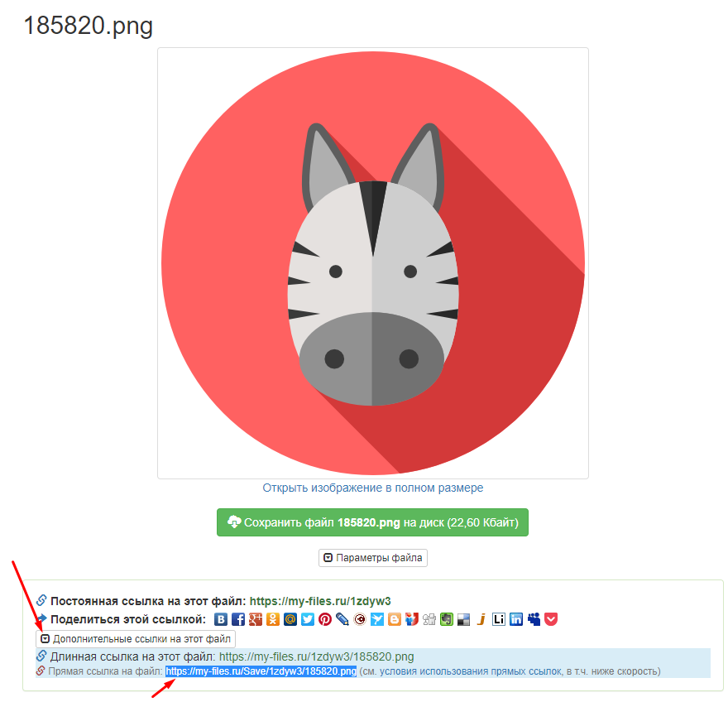
Task: Open Открыть изображение в полном размере link
Action: tap(373, 488)
